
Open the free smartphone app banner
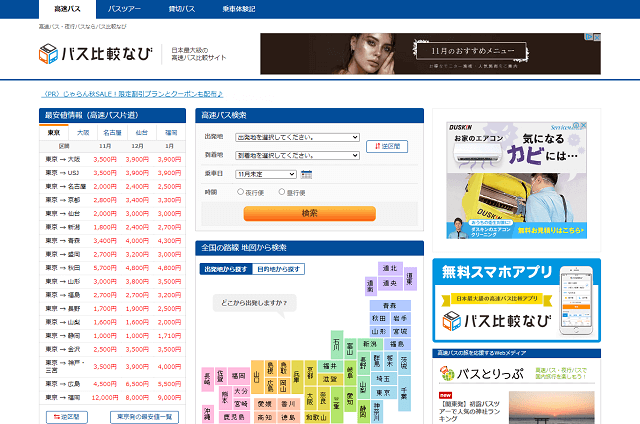[516, 300]
